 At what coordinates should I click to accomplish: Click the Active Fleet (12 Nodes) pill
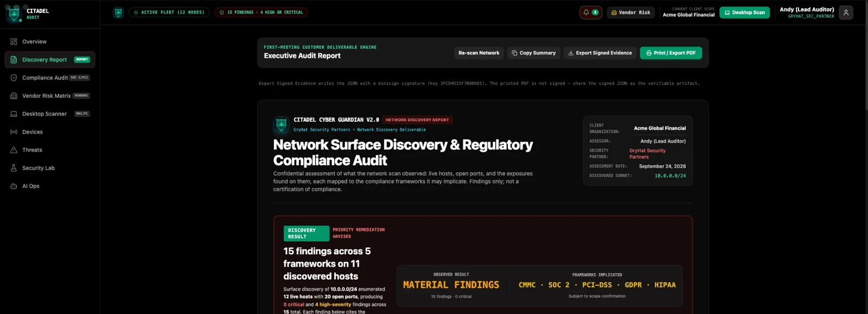[169, 12]
